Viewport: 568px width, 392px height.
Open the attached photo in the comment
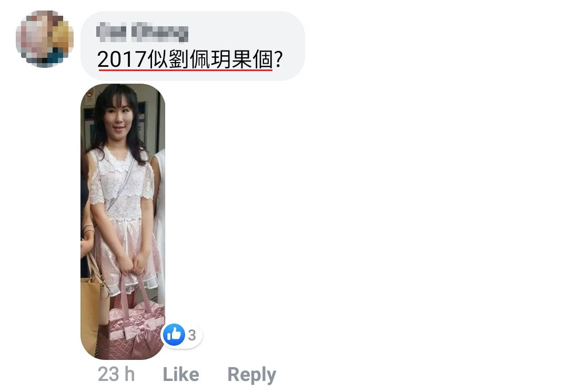(123, 222)
